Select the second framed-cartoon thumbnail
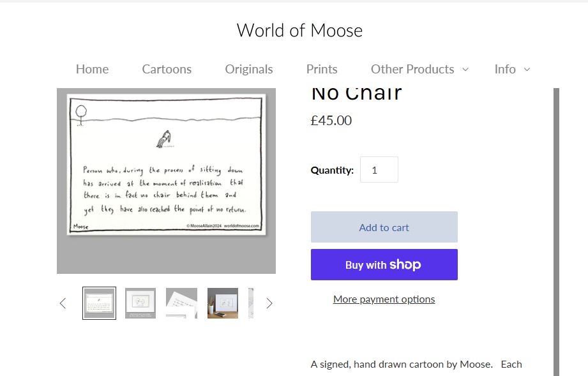 (x=140, y=303)
